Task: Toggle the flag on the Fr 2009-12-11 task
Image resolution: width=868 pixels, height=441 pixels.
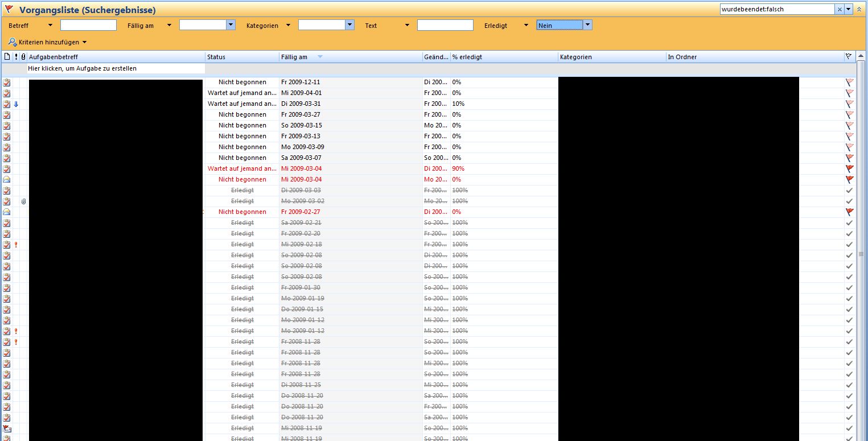Action: click(x=849, y=83)
